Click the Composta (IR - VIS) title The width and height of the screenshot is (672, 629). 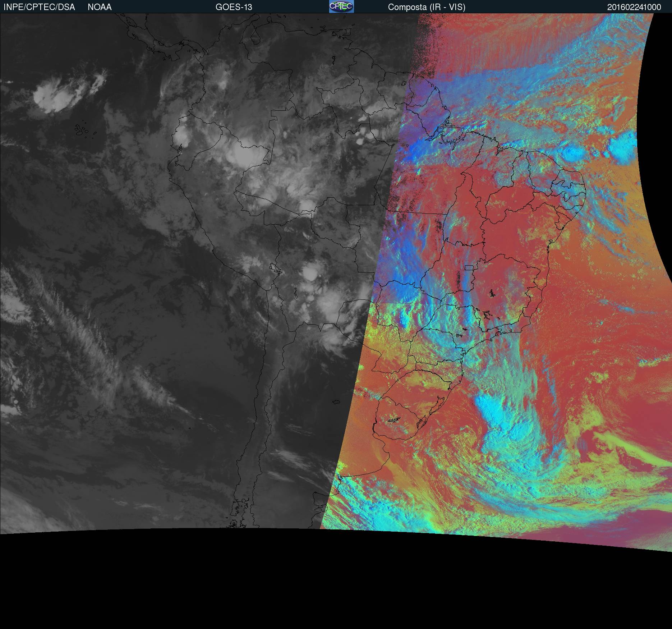[427, 7]
